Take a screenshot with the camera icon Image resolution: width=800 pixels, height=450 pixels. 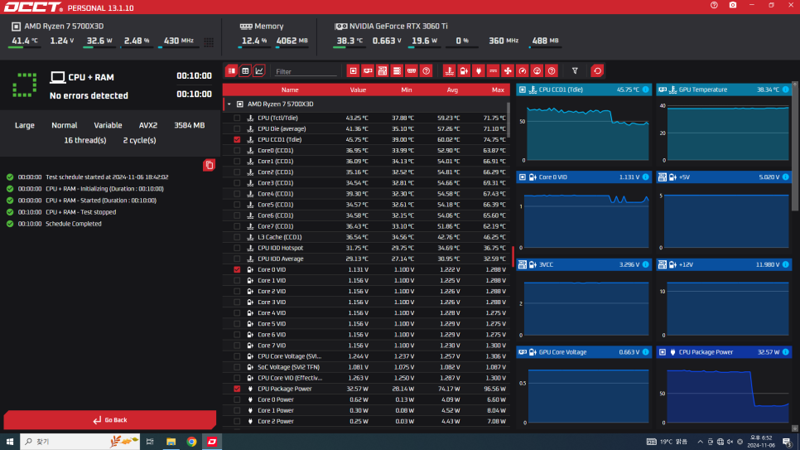pyautogui.click(x=733, y=5)
